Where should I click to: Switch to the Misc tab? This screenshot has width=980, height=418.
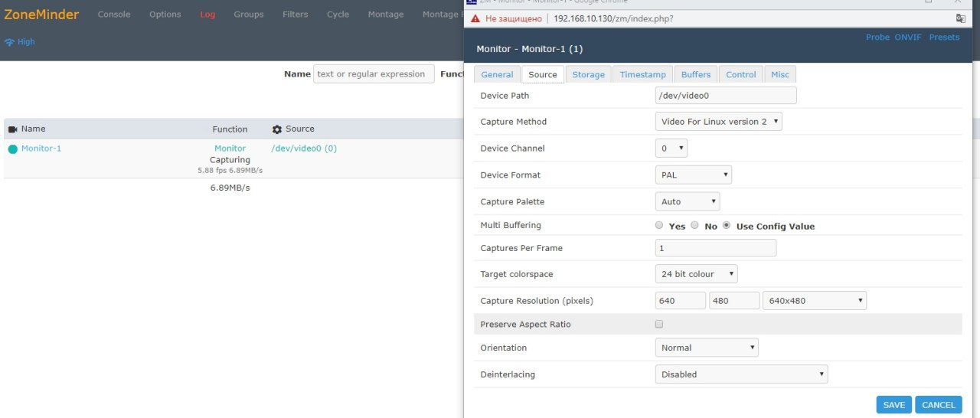[x=780, y=74]
